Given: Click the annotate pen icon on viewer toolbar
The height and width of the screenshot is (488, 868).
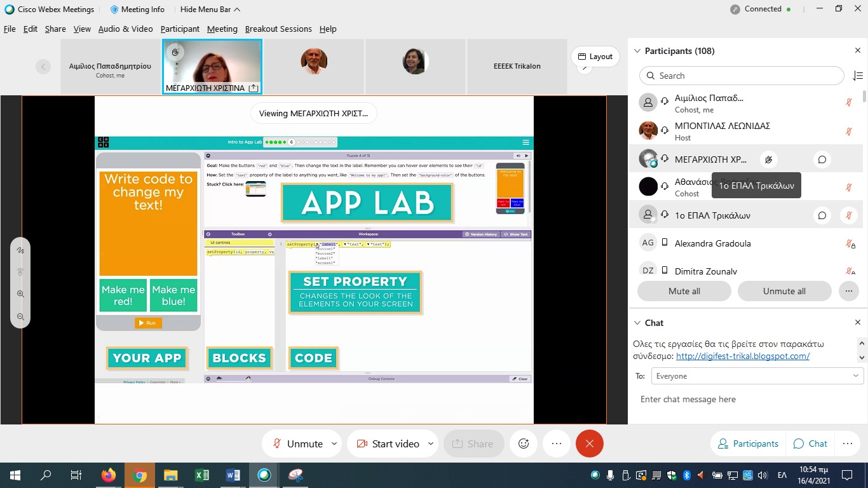Looking at the screenshot, I should (x=20, y=251).
